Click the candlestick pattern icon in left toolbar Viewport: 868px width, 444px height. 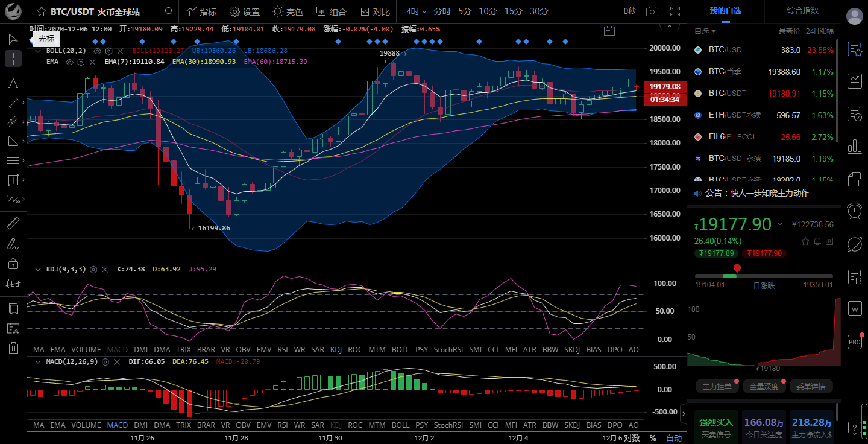[13, 283]
